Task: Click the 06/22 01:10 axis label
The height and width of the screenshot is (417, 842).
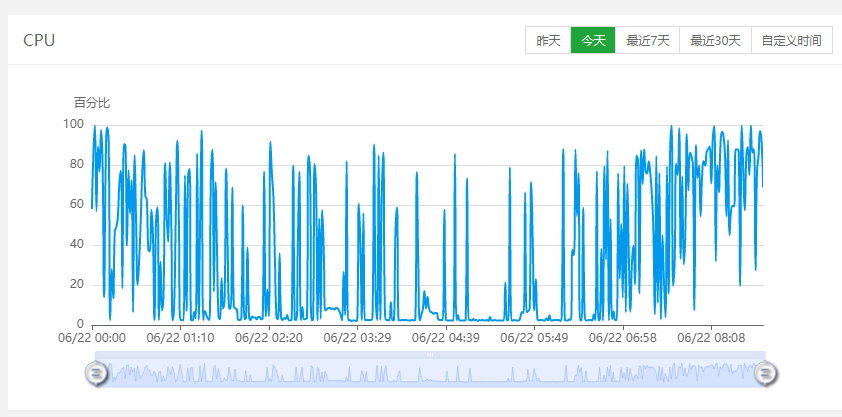Action: coord(180,338)
